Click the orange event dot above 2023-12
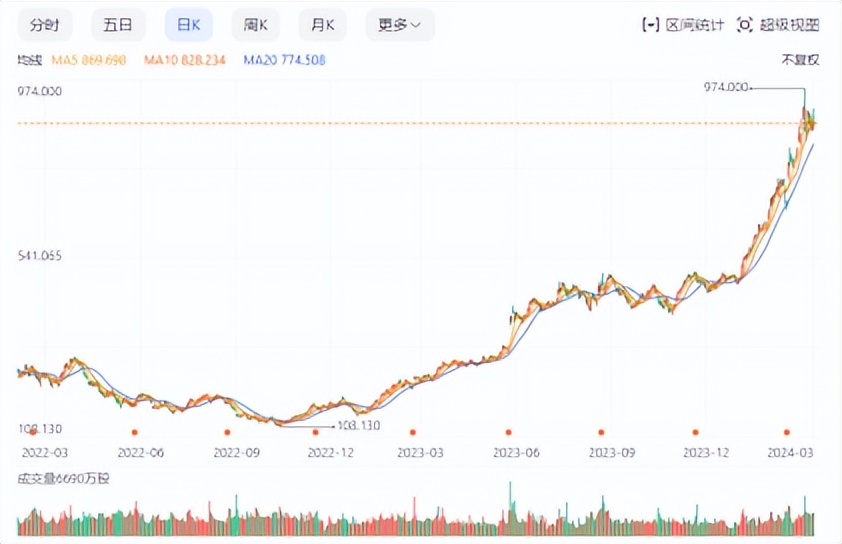This screenshot has width=842, height=544. click(694, 432)
